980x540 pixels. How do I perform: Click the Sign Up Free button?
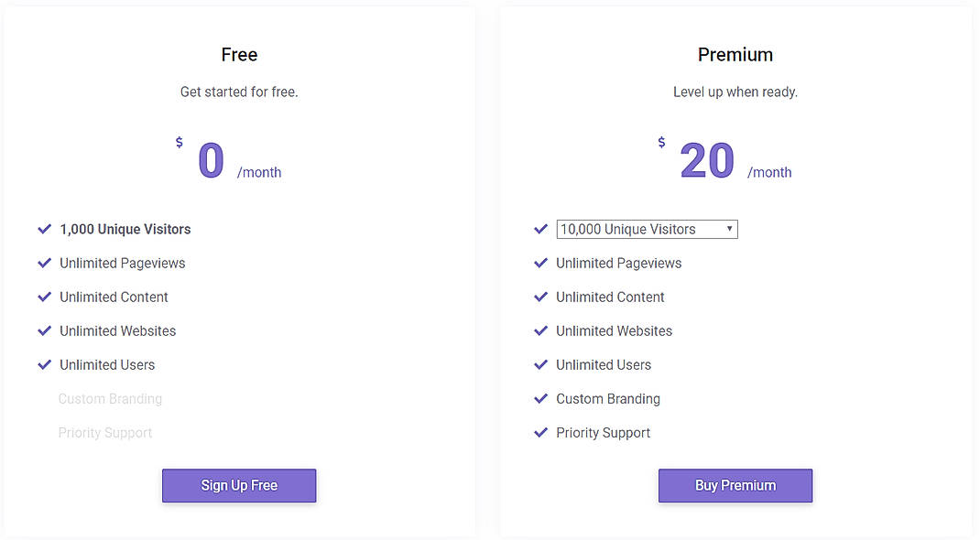point(239,485)
